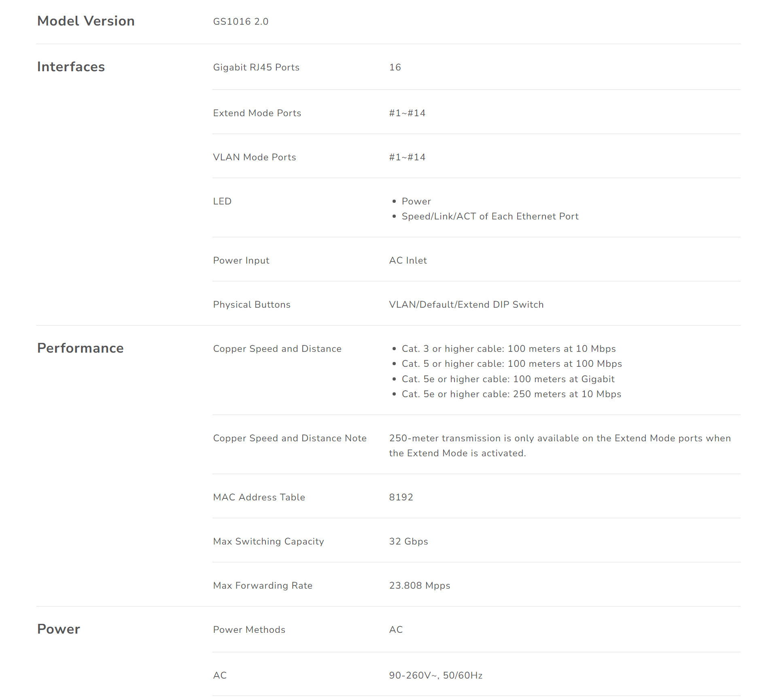Click the Power Methods label
This screenshot has height=700, width=777.
(x=249, y=630)
